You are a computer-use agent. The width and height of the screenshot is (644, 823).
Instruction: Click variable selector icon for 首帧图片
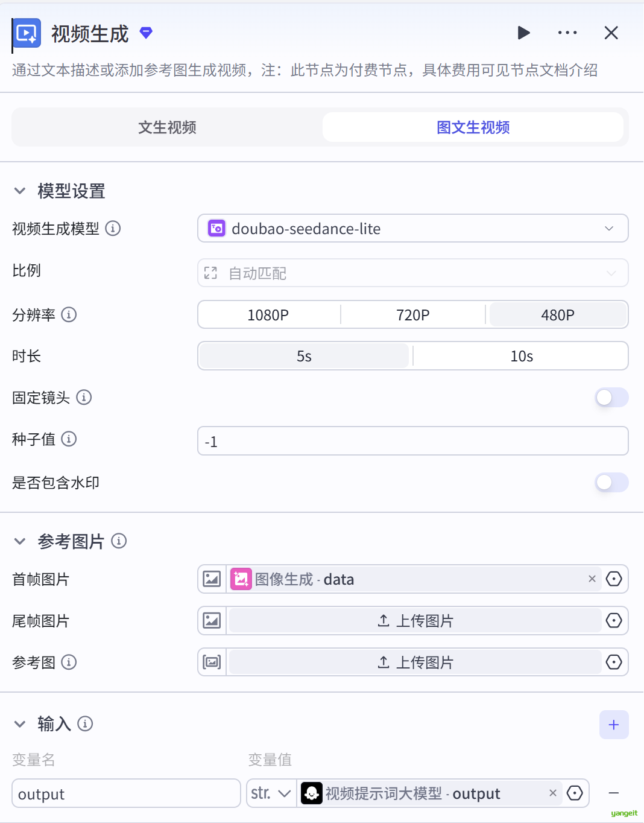(614, 579)
